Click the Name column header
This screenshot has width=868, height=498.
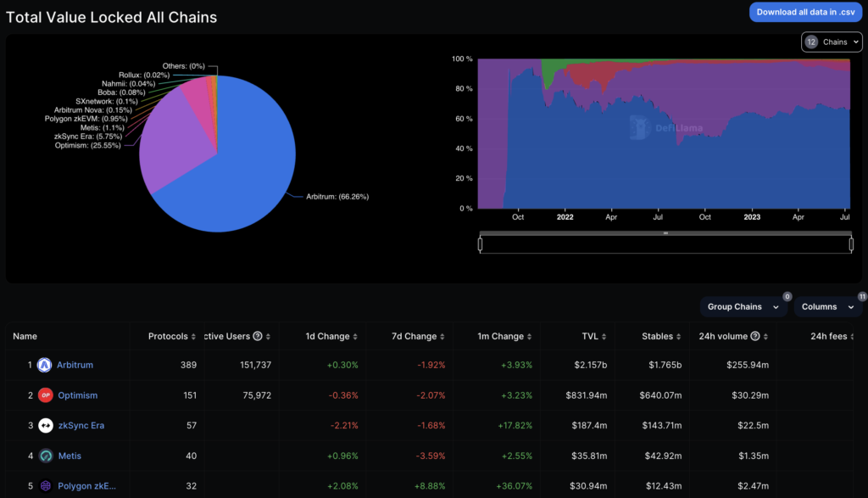[25, 336]
